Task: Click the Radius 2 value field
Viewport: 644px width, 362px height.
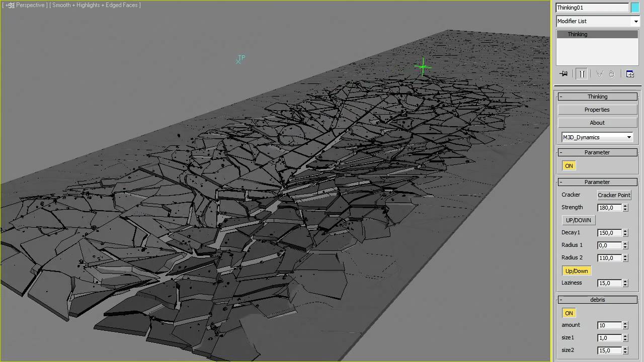Action: 609,258
